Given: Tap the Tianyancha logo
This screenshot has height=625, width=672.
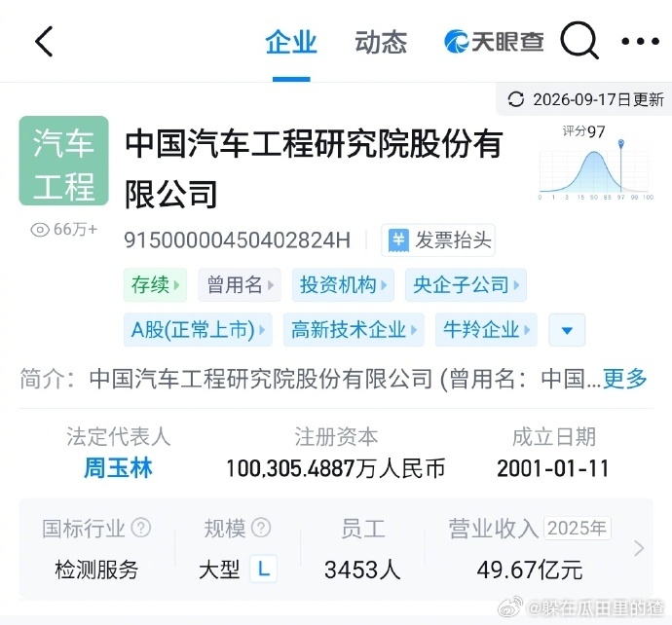Looking at the screenshot, I should pyautogui.click(x=494, y=42).
